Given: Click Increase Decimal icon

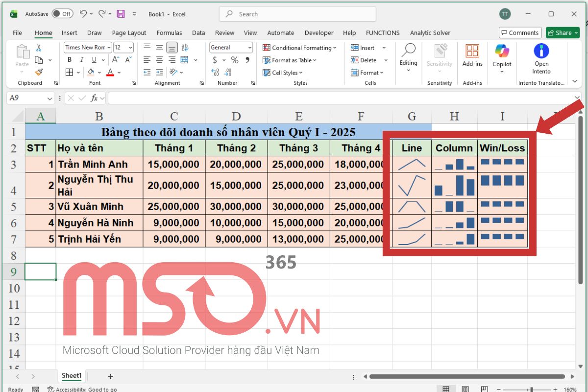Looking at the screenshot, I should [x=215, y=72].
